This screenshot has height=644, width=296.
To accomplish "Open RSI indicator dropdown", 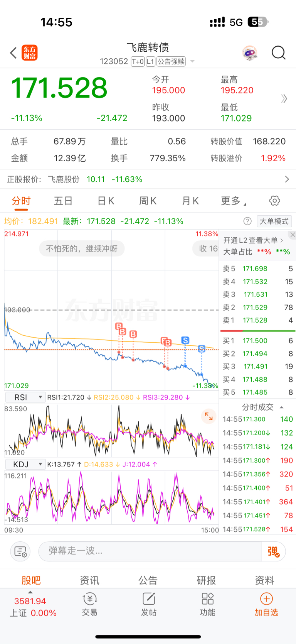I will coord(25,397).
